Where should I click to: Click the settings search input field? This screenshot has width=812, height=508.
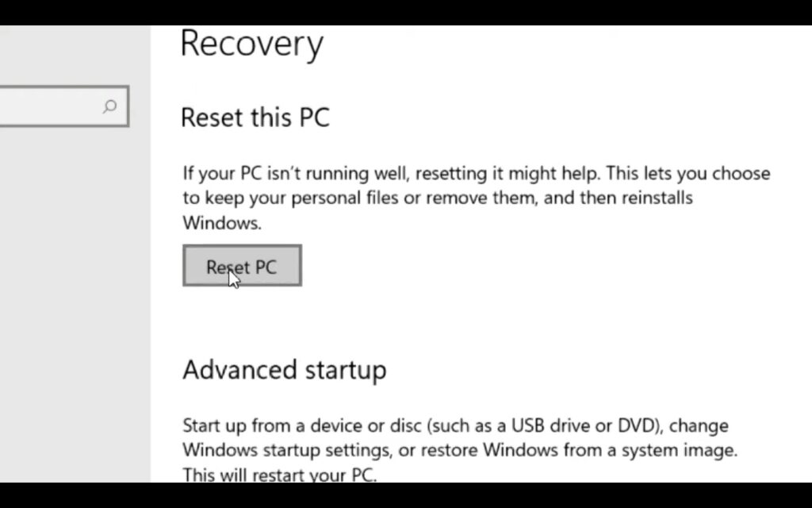point(56,106)
